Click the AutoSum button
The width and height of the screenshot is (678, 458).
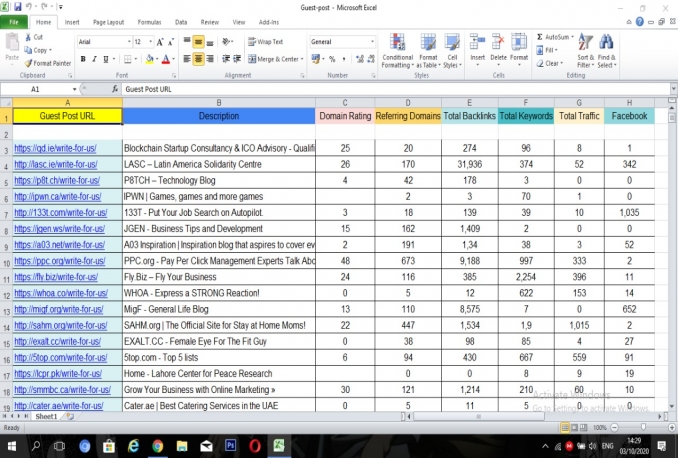tap(551, 36)
